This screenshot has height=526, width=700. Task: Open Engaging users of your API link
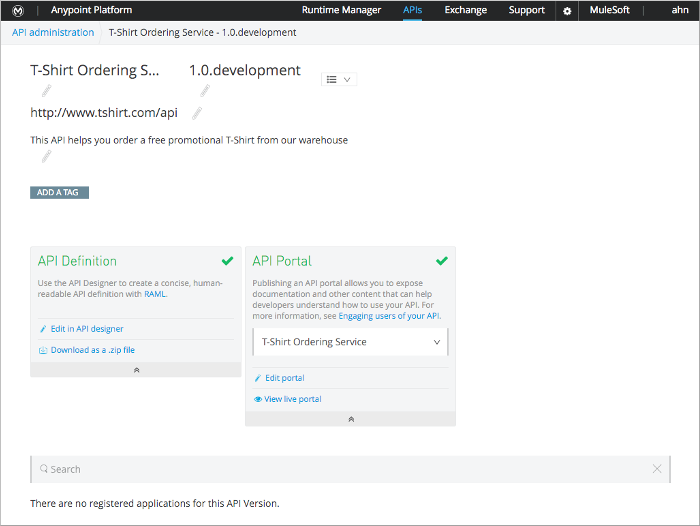click(x=389, y=316)
